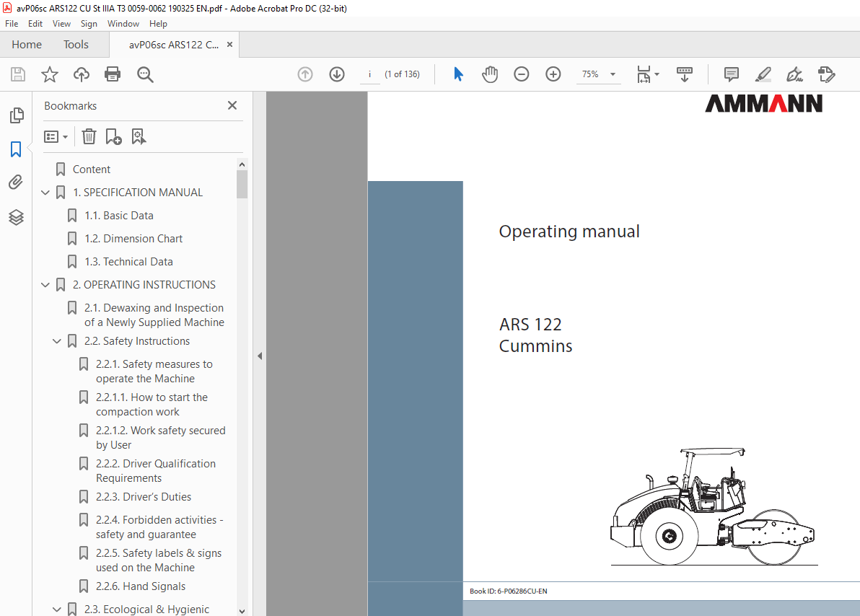This screenshot has height=616, width=860.
Task: Collapse 1. SPECIFICATION MANUAL bookmark
Action: 45,193
